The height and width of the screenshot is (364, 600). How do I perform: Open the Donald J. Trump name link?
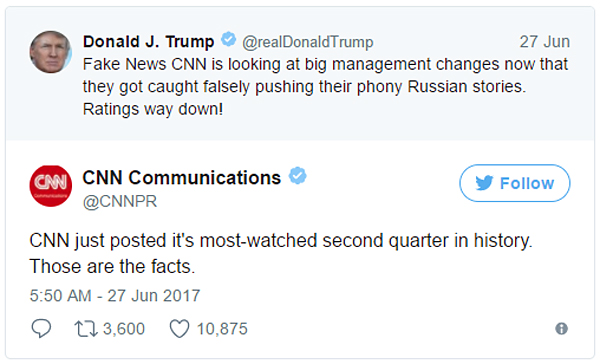click(x=148, y=41)
